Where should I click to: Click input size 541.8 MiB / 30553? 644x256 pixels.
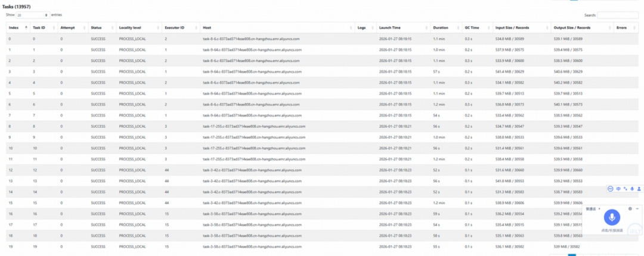pos(509,181)
